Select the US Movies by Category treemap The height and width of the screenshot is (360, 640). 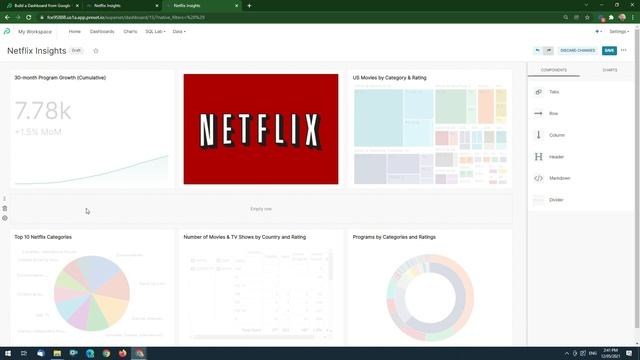click(430, 135)
